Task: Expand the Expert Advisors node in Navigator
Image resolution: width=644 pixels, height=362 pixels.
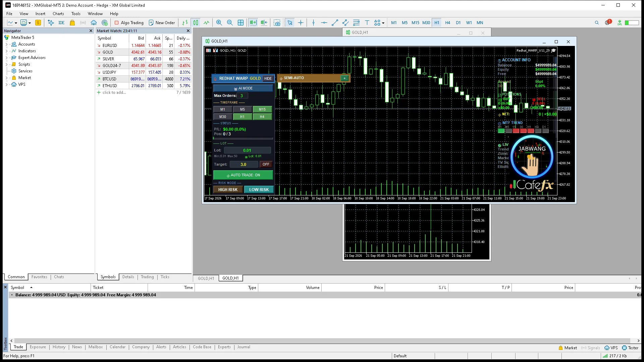Action: coord(6,58)
